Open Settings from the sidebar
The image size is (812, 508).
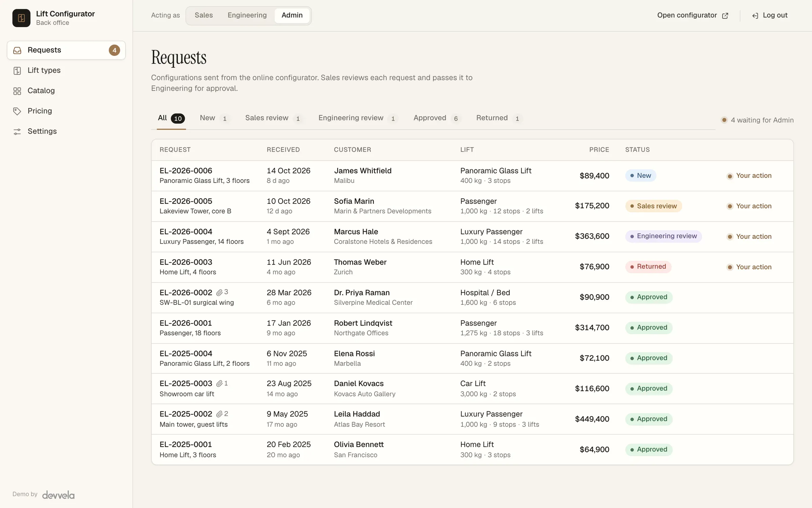[x=66, y=131]
